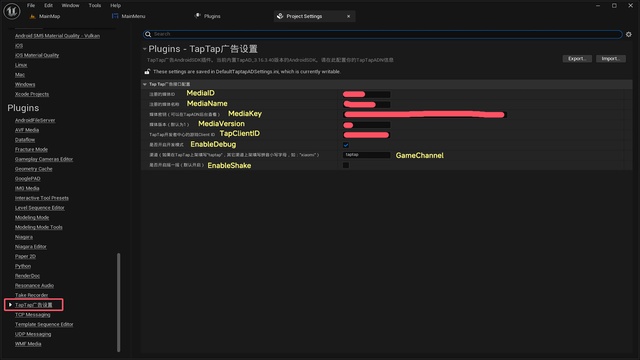Click the Import button

[x=611, y=59]
